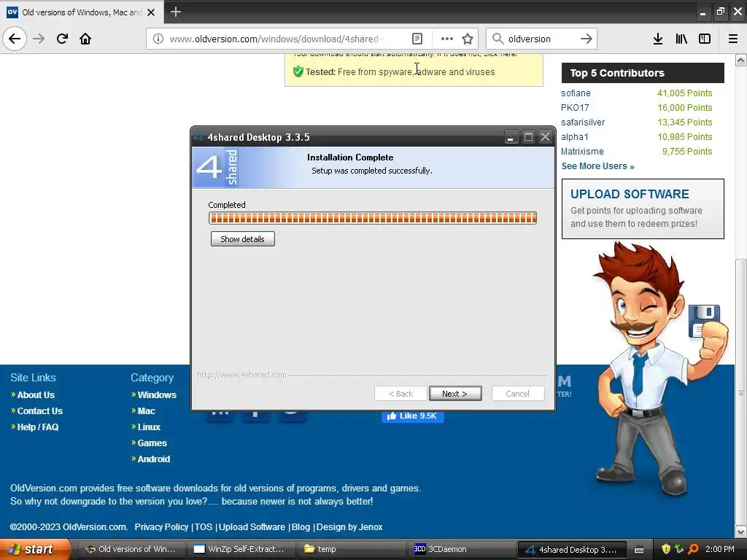This screenshot has width=747, height=560.
Task: Open the Linux category link
Action: [x=149, y=427]
